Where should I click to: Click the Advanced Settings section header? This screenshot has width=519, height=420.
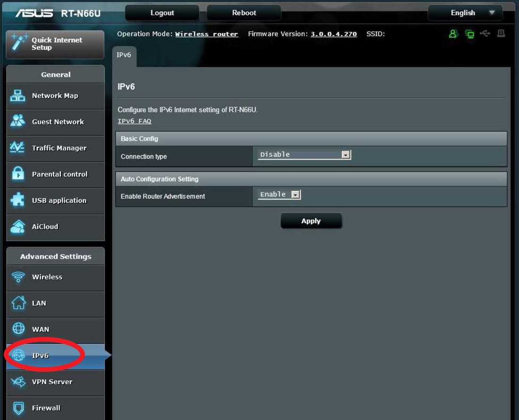tap(56, 257)
